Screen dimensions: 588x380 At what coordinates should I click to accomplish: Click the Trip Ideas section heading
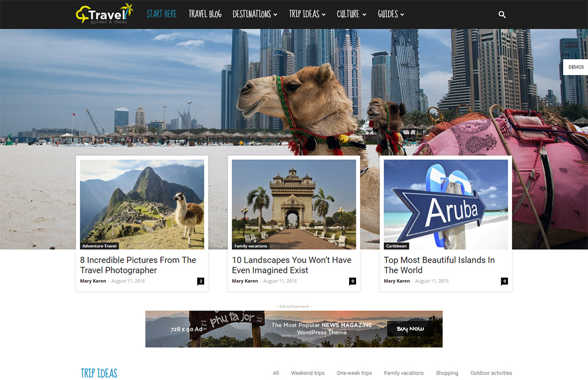coord(99,373)
